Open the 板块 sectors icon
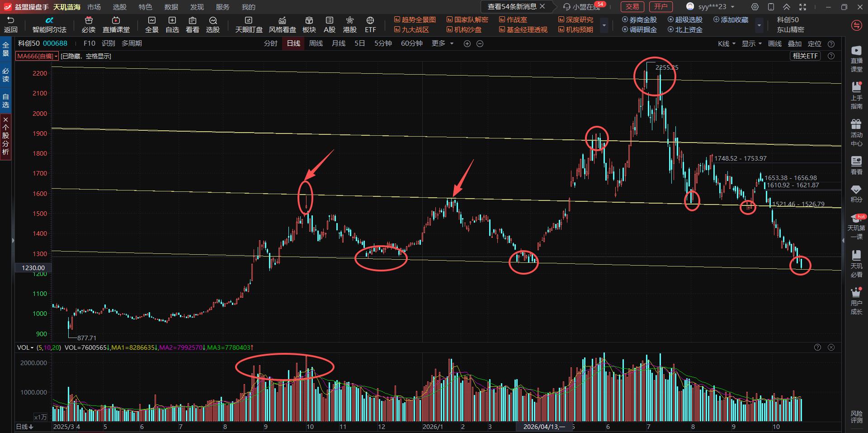868x433 pixels. 309,24
